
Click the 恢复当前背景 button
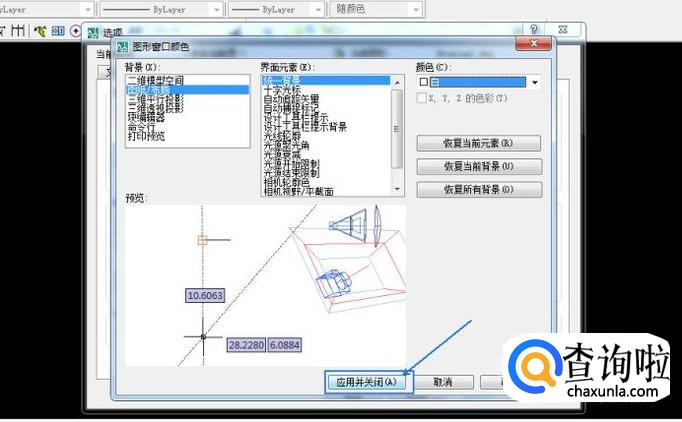[479, 166]
